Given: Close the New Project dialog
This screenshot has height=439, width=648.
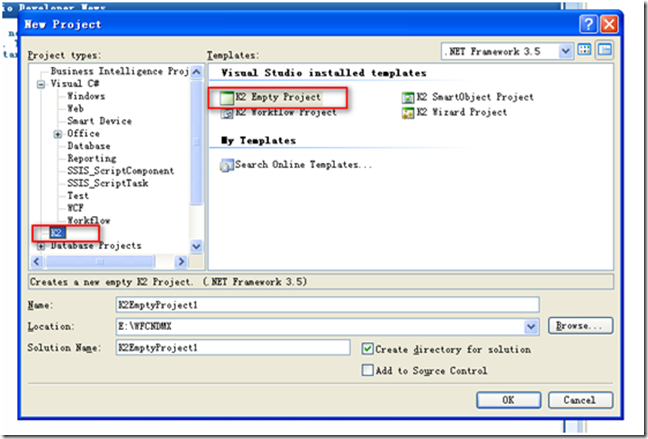Looking at the screenshot, I should point(609,24).
